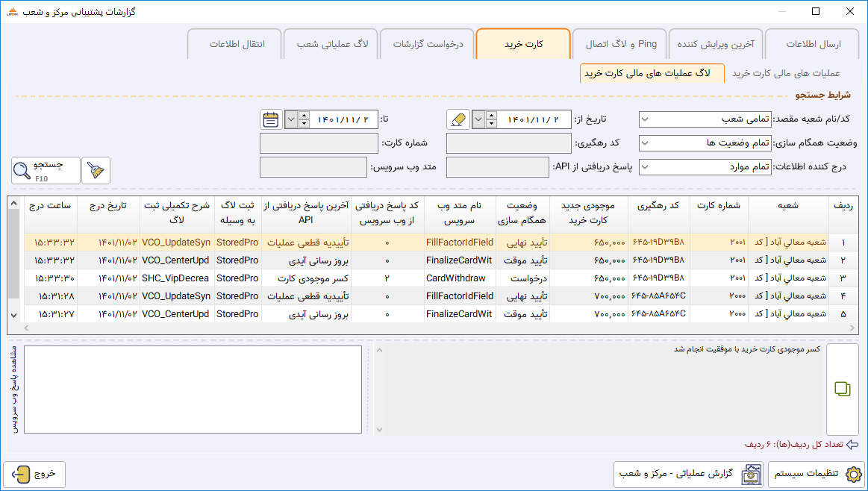Click the eraser icon beside تاریخ از date
This screenshot has height=491, width=868.
coord(458,119)
